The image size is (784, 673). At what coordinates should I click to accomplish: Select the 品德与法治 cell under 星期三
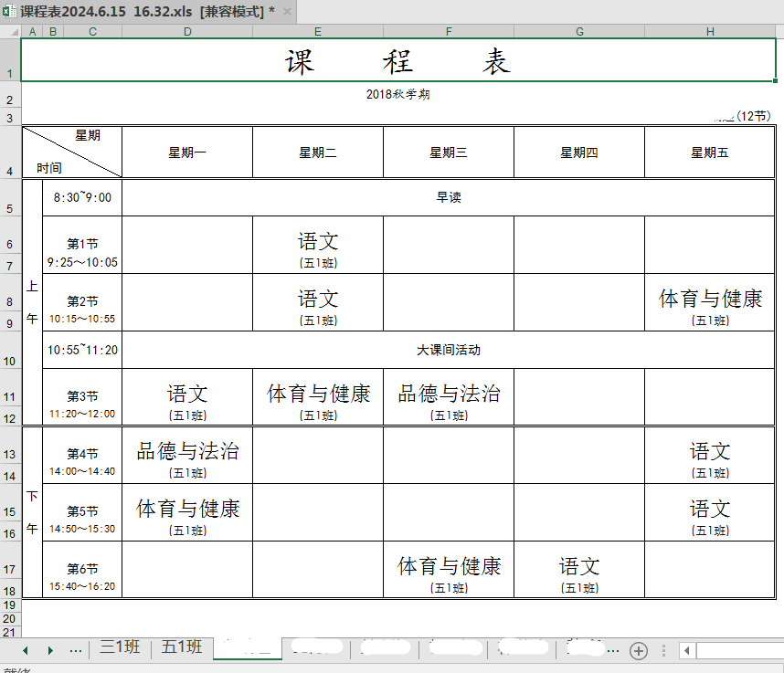tap(448, 397)
